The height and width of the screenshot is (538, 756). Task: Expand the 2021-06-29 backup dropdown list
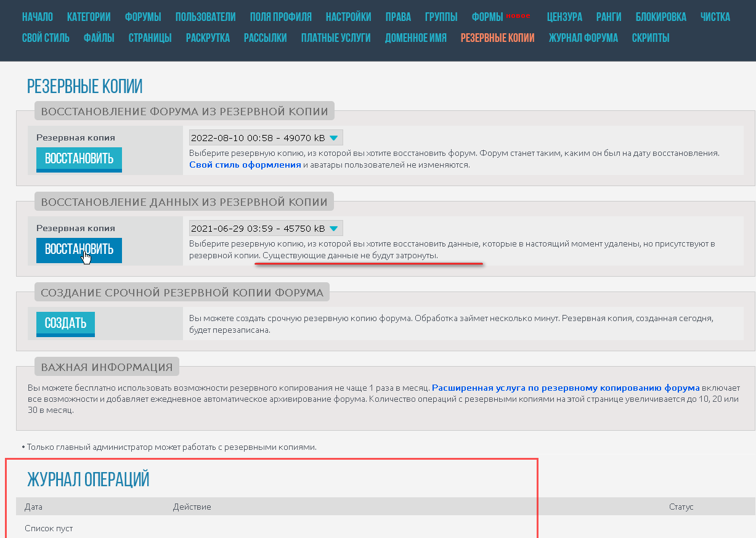point(266,228)
